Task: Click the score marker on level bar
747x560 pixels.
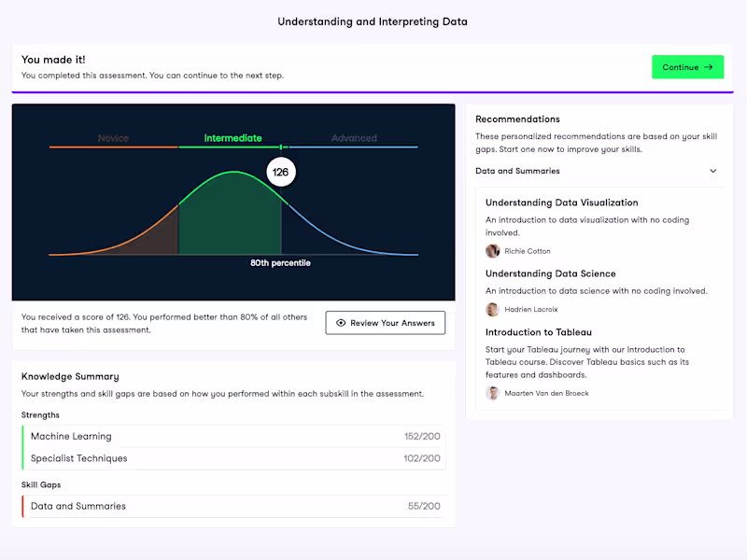Action: 281,147
